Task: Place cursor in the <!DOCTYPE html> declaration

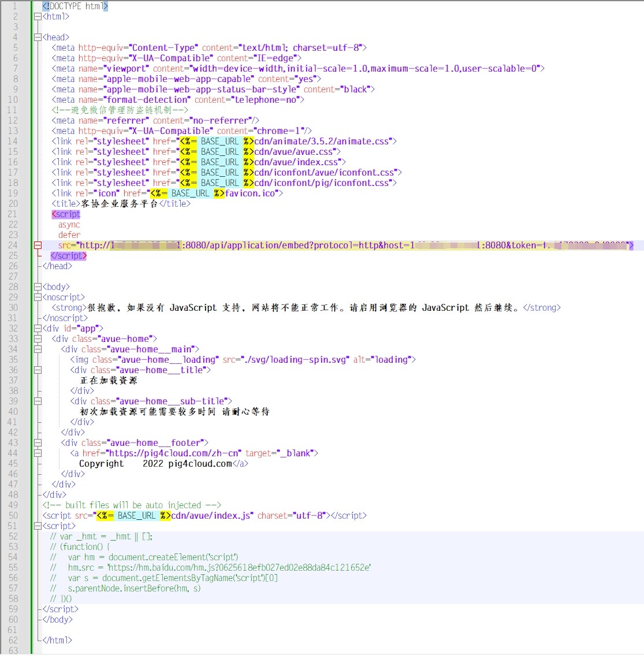Action: click(75, 6)
